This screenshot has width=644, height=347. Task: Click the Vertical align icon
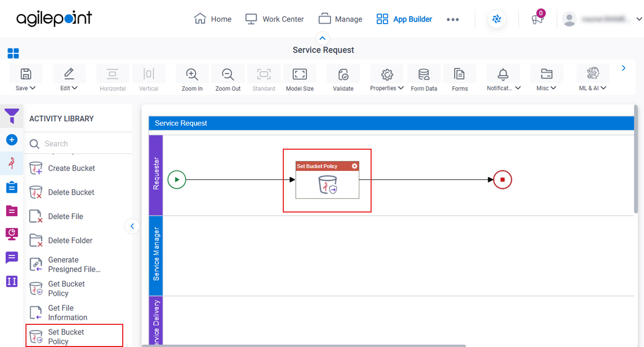(148, 74)
